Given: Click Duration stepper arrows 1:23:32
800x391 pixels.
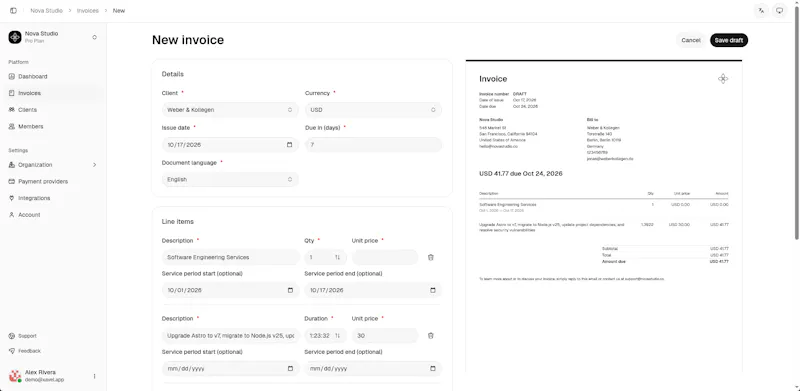Looking at the screenshot, I should pos(337,336).
